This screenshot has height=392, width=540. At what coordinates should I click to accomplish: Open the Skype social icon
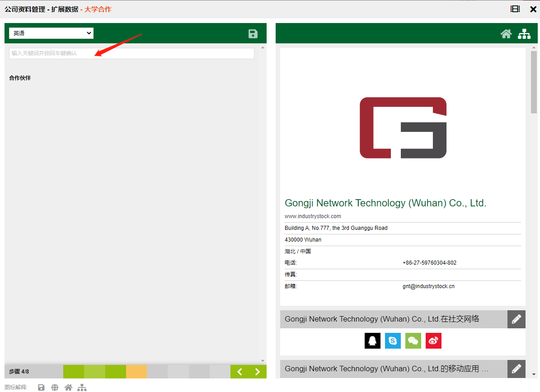[393, 341]
